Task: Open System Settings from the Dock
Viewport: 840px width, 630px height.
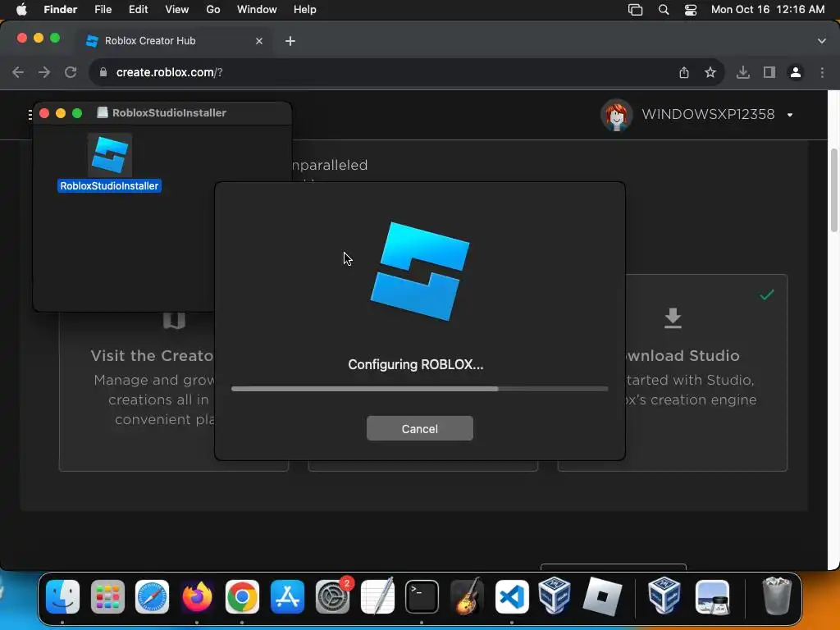Action: point(332,596)
